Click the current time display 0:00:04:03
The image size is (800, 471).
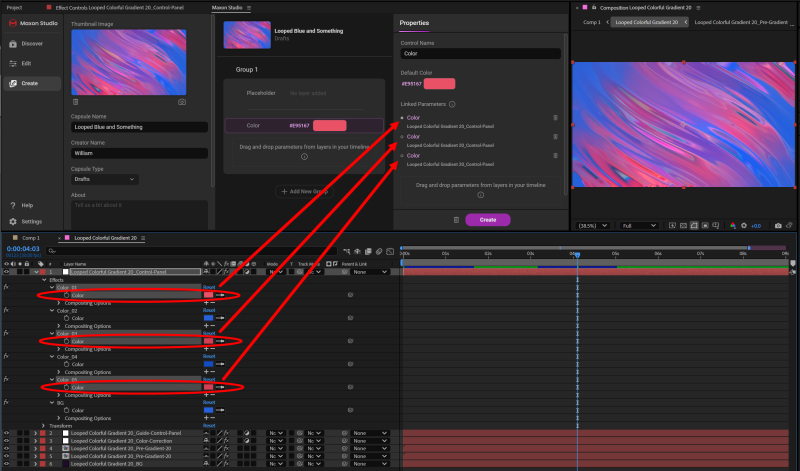[23, 249]
